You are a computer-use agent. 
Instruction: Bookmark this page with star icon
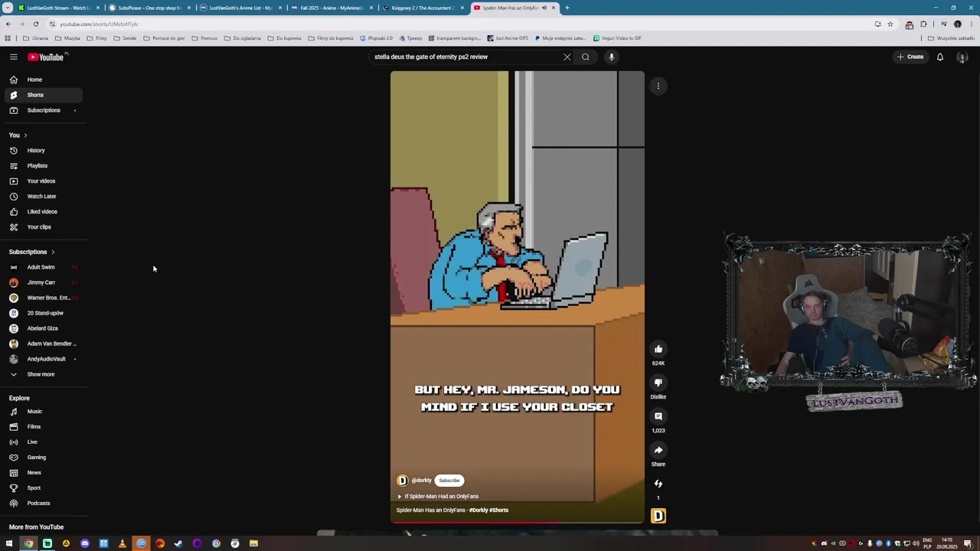coord(890,24)
